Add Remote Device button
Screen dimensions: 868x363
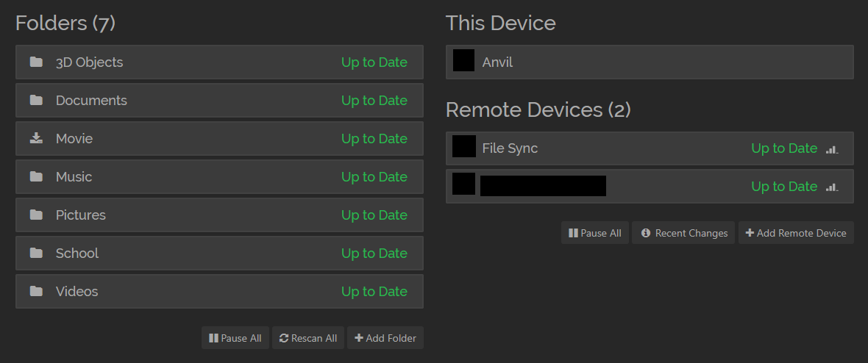(x=796, y=233)
